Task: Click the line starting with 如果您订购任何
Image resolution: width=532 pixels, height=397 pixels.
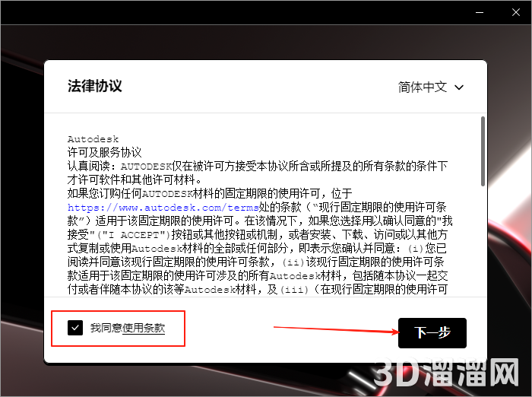Action: [x=210, y=194]
